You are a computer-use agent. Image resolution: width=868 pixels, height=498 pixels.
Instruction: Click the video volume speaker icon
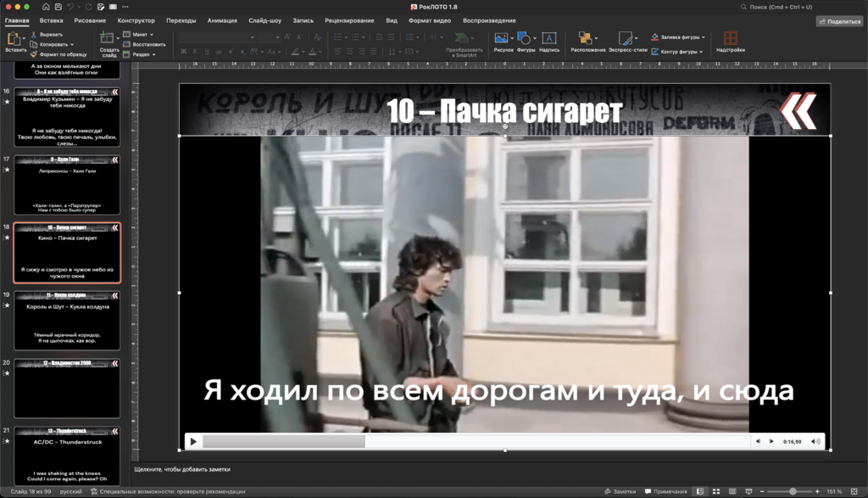tap(815, 441)
